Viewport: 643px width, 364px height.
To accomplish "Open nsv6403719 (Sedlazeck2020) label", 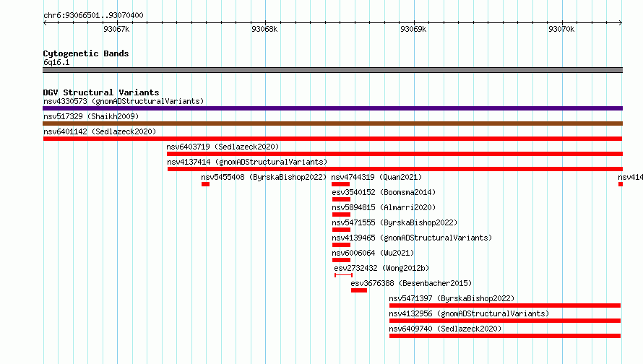I will pos(223,147).
